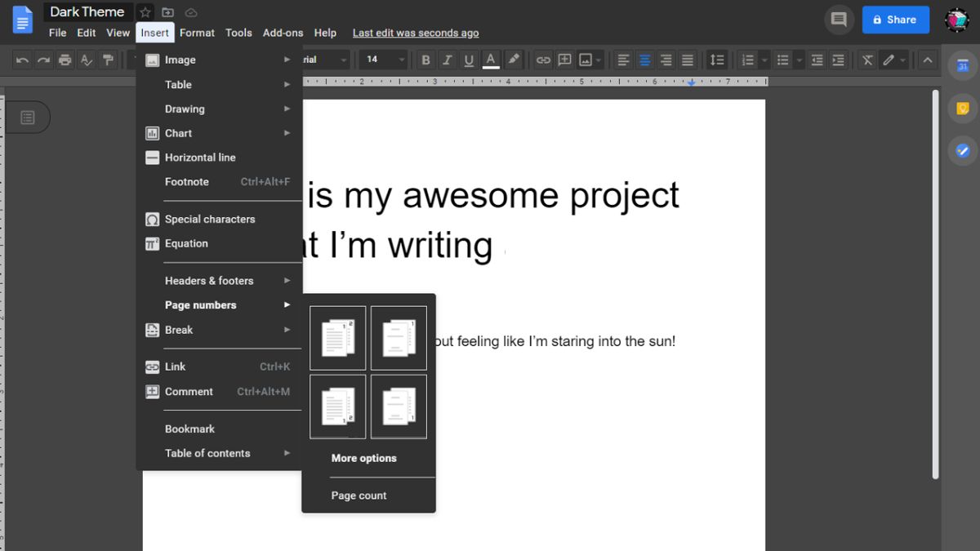Open the Format menu
Screen dimensions: 980x551
pos(197,33)
